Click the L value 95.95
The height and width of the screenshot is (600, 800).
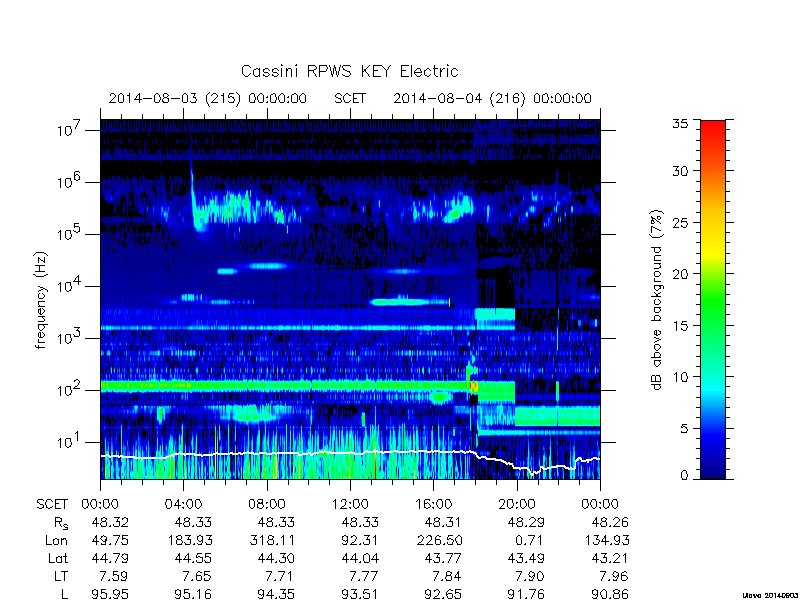click(x=110, y=594)
